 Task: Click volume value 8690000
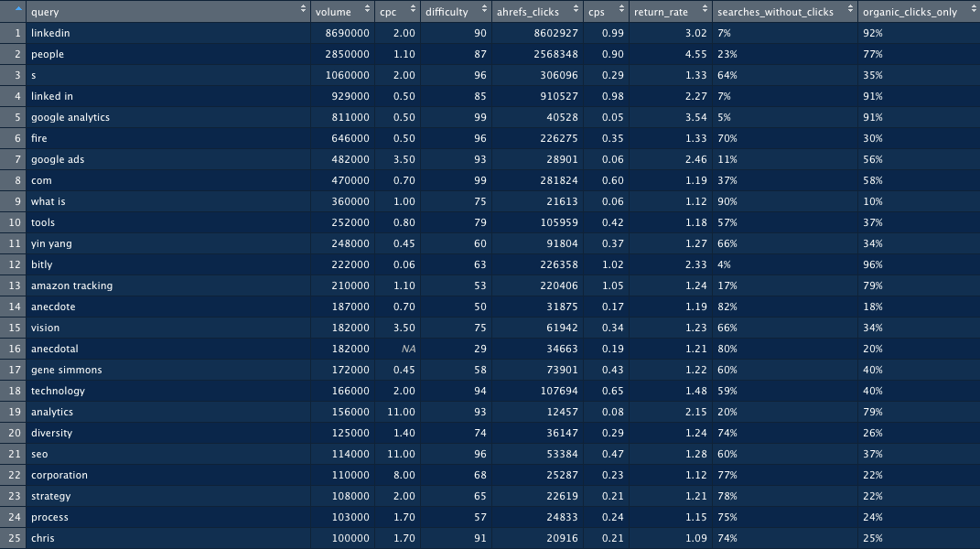click(347, 33)
